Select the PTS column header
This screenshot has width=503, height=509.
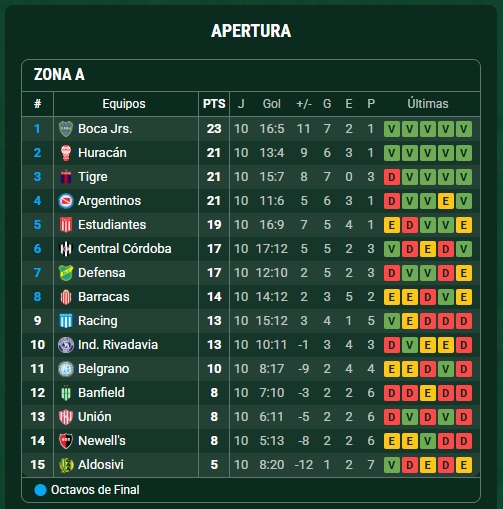(x=214, y=104)
